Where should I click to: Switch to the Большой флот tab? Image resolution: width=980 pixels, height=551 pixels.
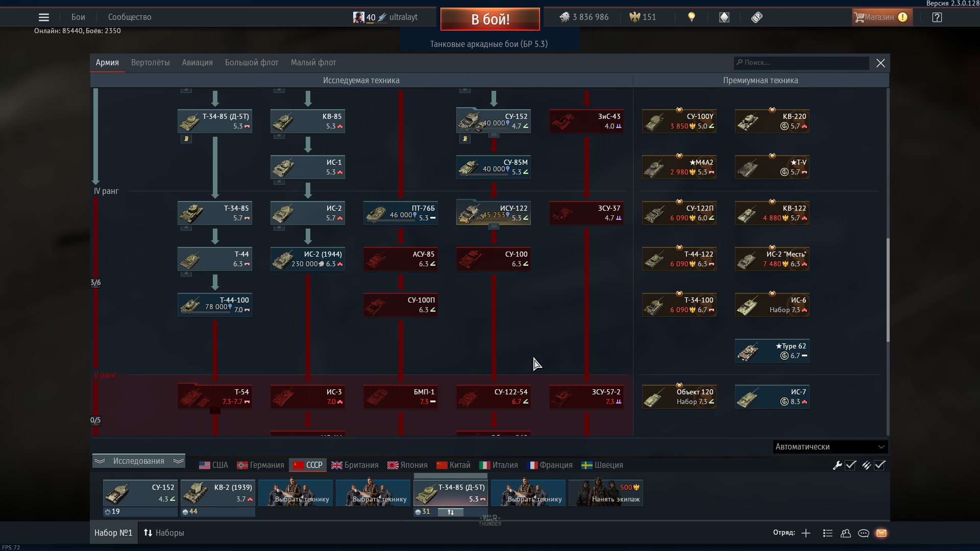tap(252, 63)
